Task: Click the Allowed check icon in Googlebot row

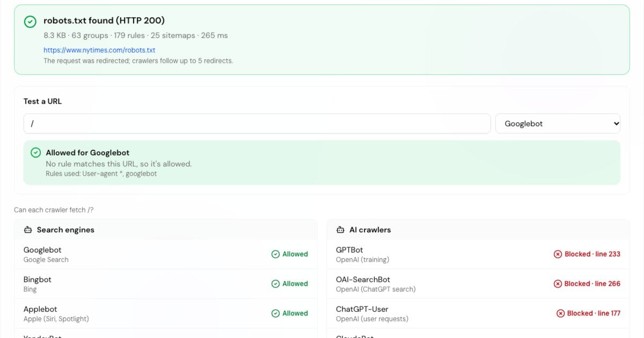Action: pos(275,254)
